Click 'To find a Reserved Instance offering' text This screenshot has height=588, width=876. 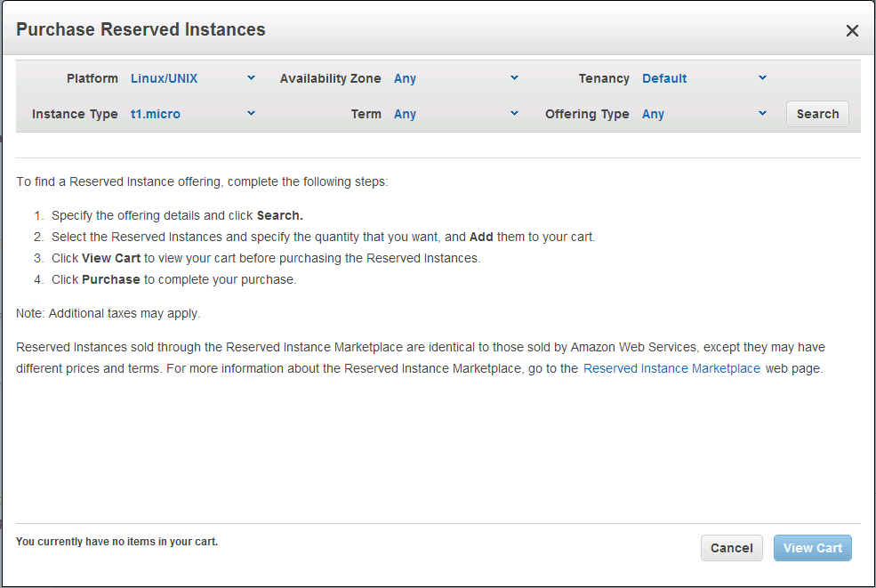[202, 182]
